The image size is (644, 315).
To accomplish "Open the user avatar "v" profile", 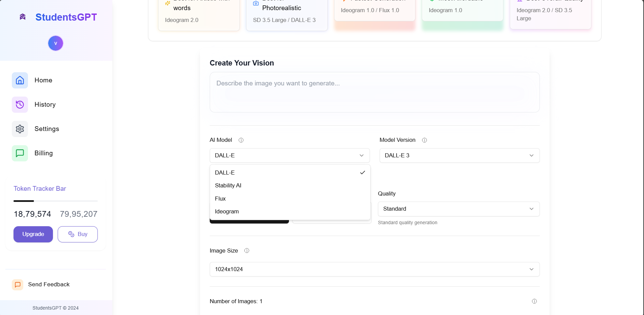I will (56, 43).
